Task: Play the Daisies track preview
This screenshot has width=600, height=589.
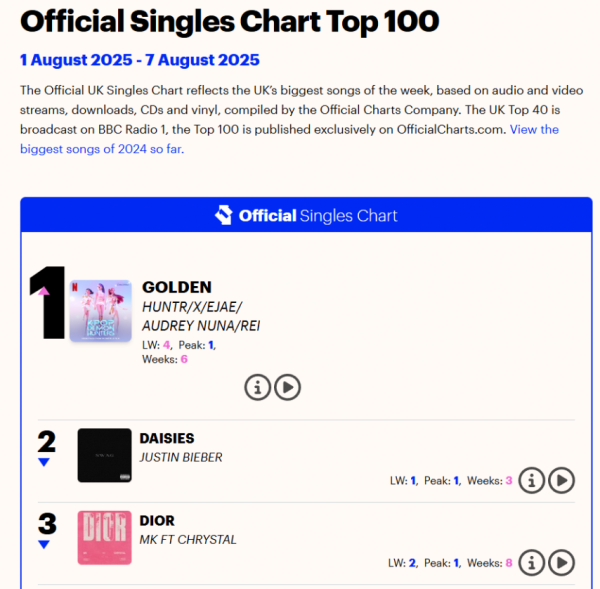Action: point(561,480)
